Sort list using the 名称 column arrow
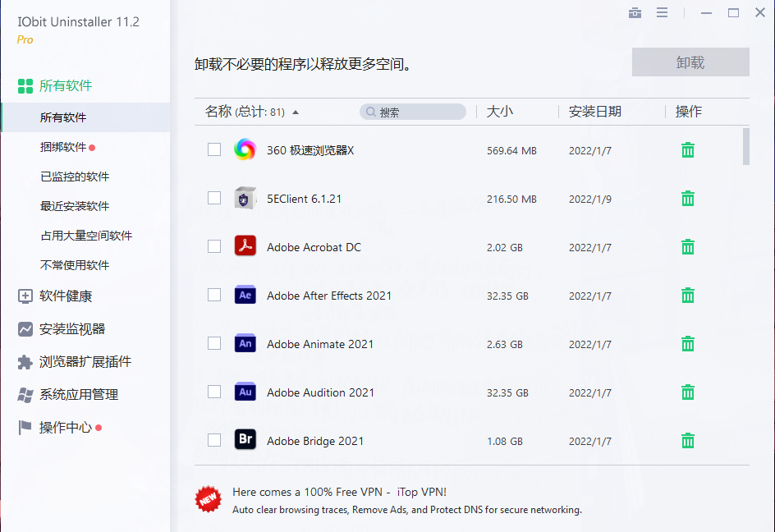This screenshot has height=532, width=775. point(296,112)
